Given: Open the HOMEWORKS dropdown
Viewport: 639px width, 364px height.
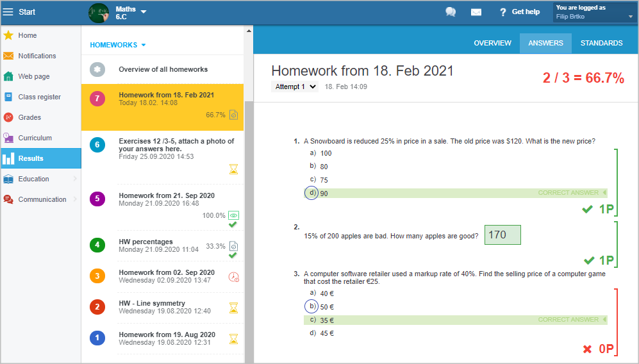Looking at the screenshot, I should click(x=118, y=45).
